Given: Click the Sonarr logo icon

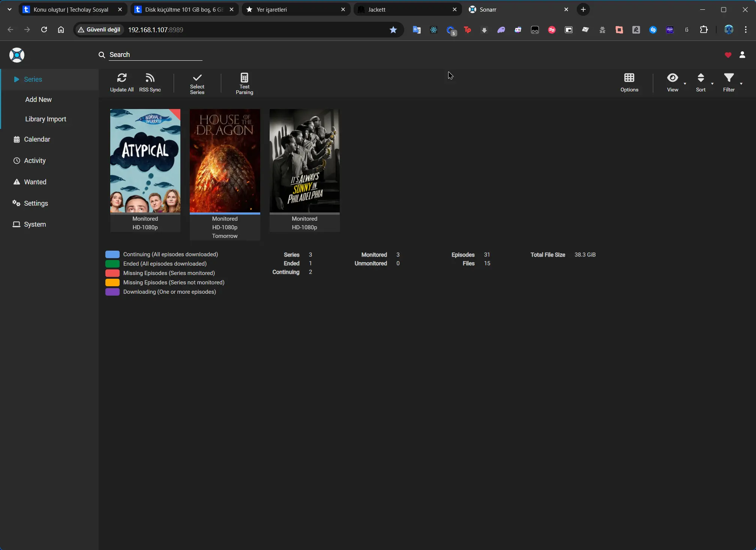Looking at the screenshot, I should [x=17, y=55].
